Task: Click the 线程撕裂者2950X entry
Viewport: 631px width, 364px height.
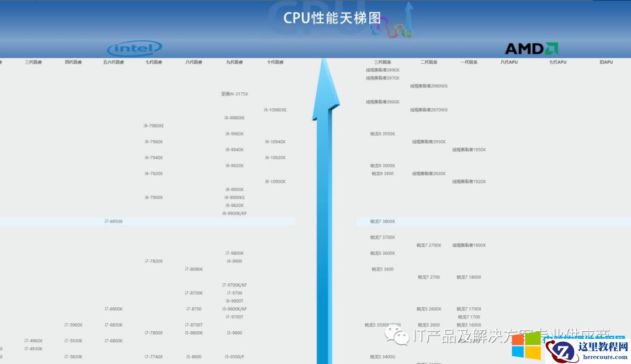Action: coord(429,141)
